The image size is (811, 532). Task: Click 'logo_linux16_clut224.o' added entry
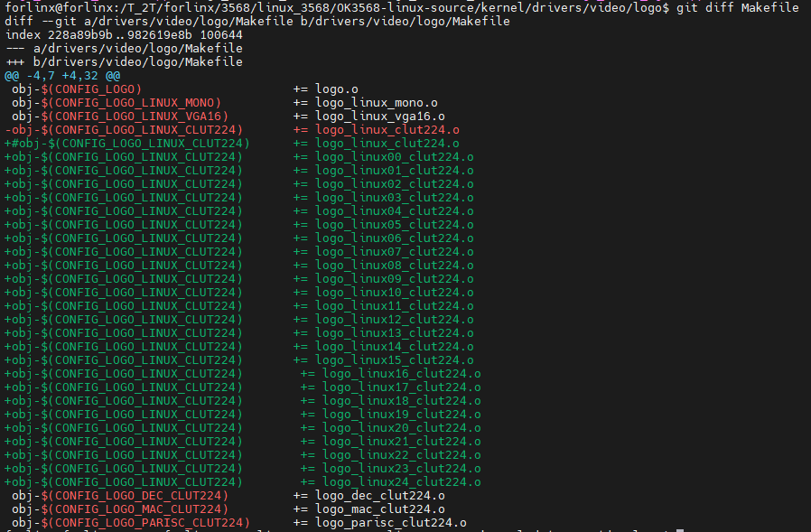[x=401, y=373]
